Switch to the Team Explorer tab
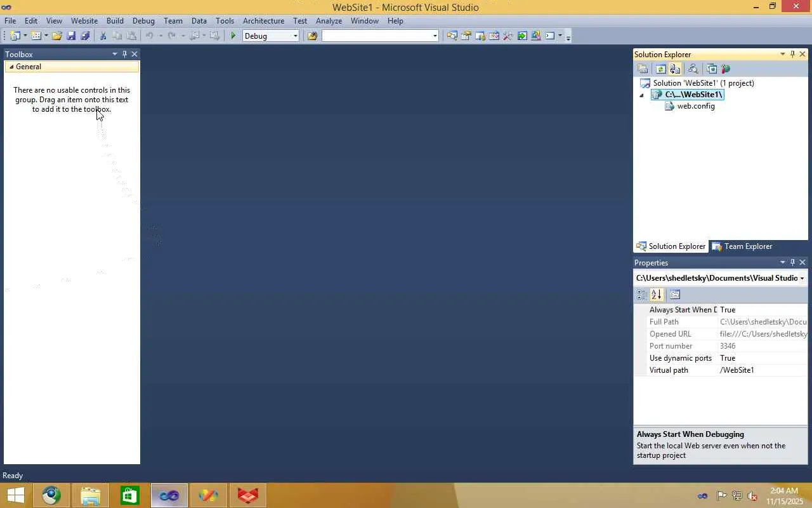Image resolution: width=812 pixels, height=508 pixels. click(x=742, y=246)
